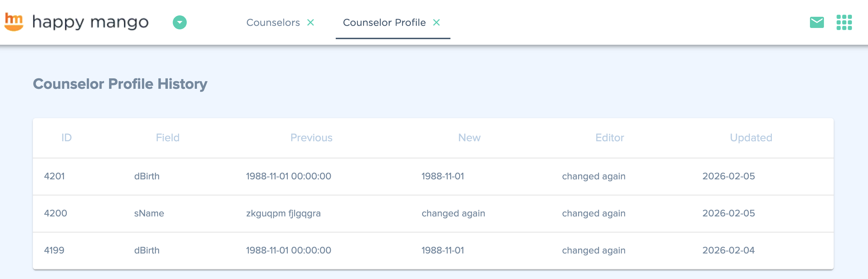868x279 pixels.
Task: Click the Previous column header
Action: 311,138
